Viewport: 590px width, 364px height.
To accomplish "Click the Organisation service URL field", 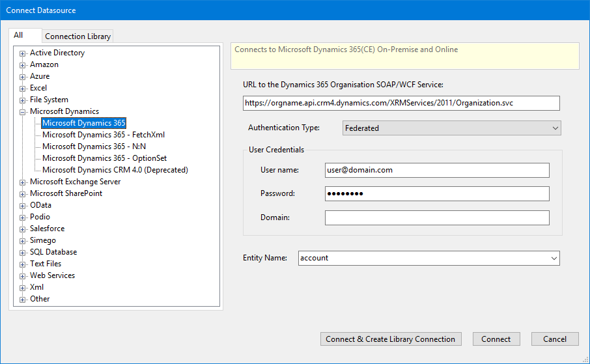I will pyautogui.click(x=401, y=103).
